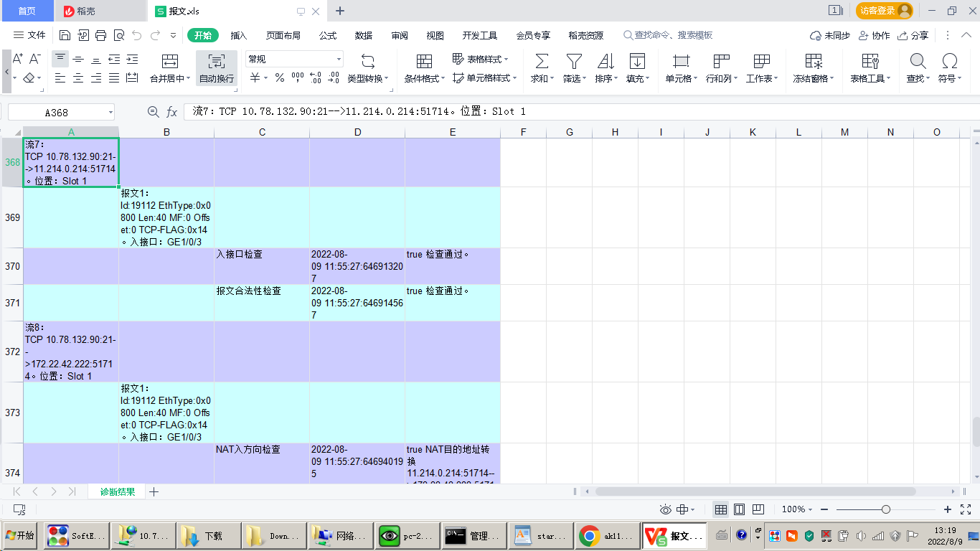Expand the 冻结窗格 dropdown
The width and height of the screenshot is (980, 551).
tap(831, 78)
